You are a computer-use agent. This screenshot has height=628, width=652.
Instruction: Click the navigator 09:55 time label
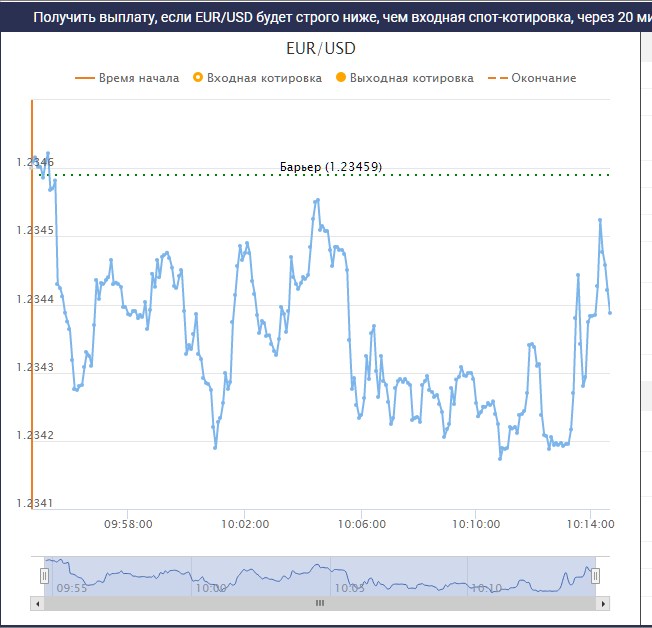tap(72, 588)
